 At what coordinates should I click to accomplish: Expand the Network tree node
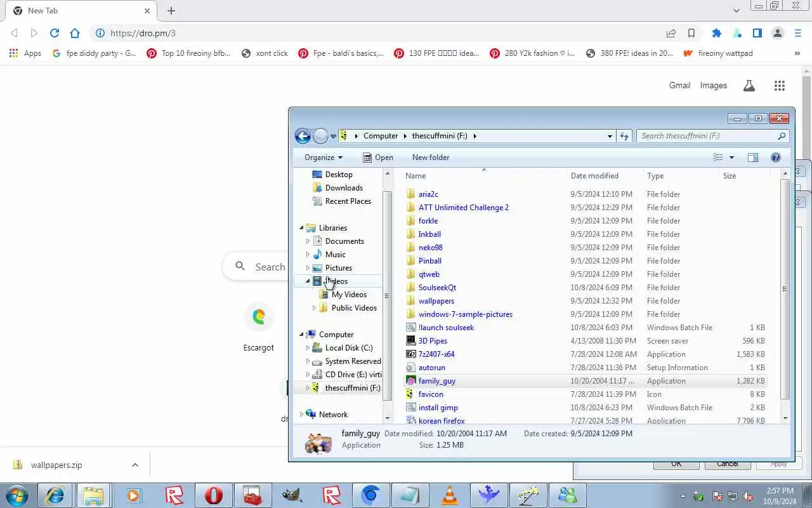point(302,415)
